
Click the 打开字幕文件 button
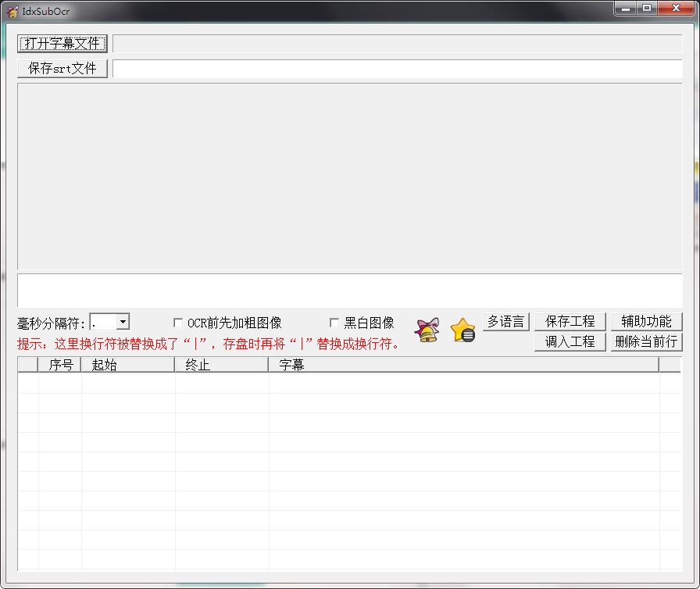coord(62,43)
